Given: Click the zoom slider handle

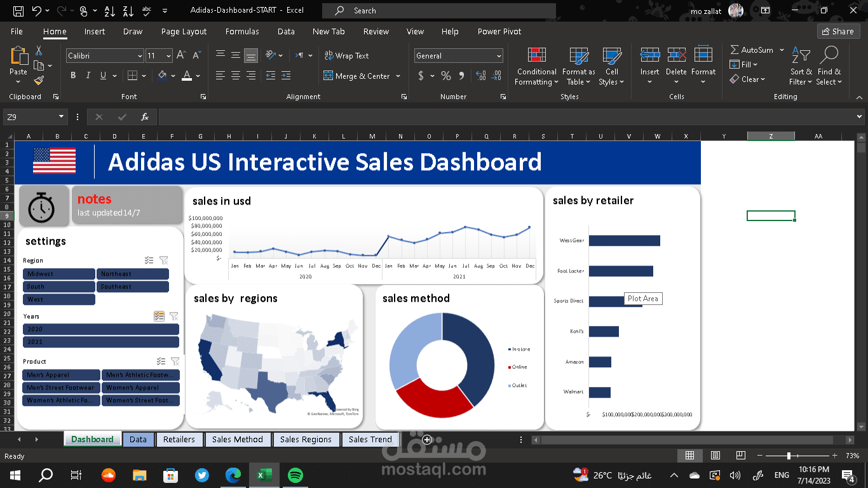Looking at the screenshot, I should click(x=789, y=456).
